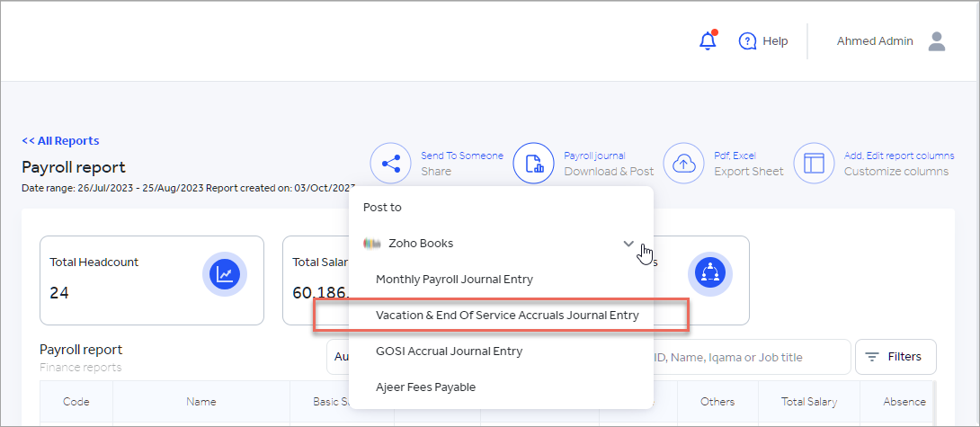Viewport: 980px width, 427px height.
Task: Open the notifications bell icon
Action: click(x=708, y=41)
